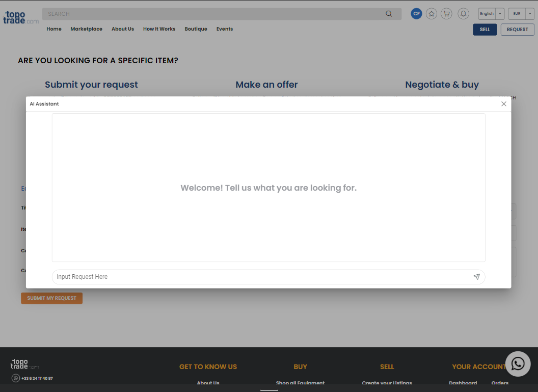Close the AI Assistant dialog

pos(503,103)
